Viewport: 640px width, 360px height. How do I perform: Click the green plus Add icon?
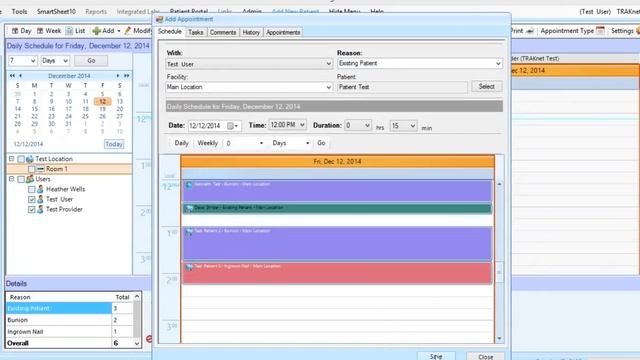[x=96, y=31]
